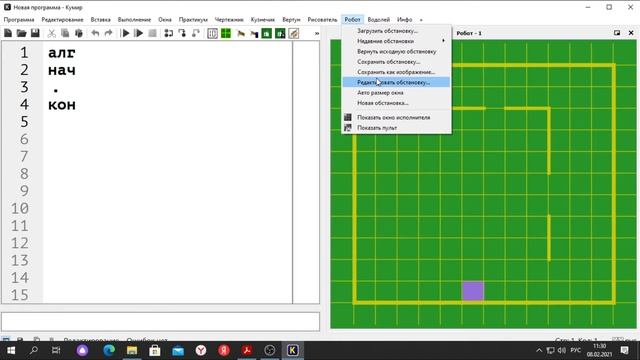
Task: Choose Сохранить как изображение
Action: point(396,72)
